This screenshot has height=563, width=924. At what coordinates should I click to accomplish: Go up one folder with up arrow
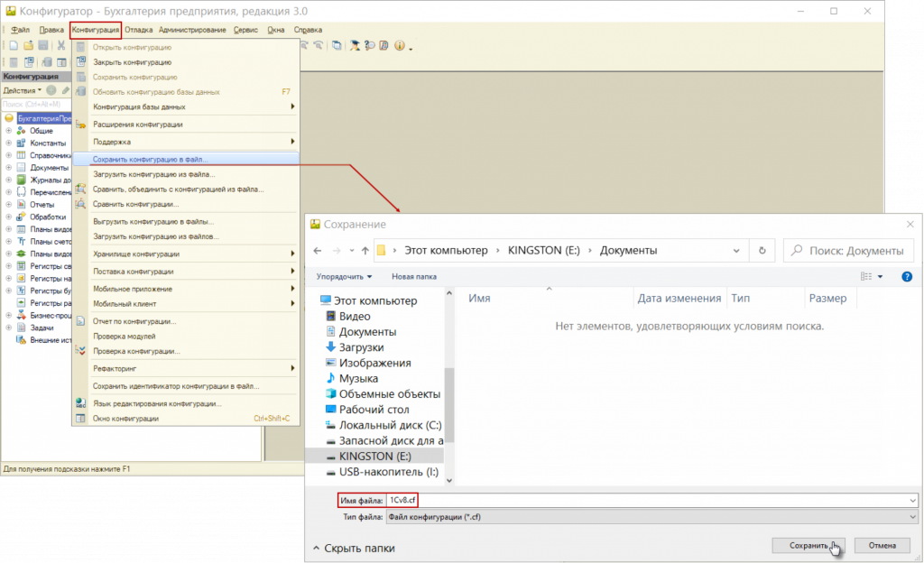click(x=365, y=250)
